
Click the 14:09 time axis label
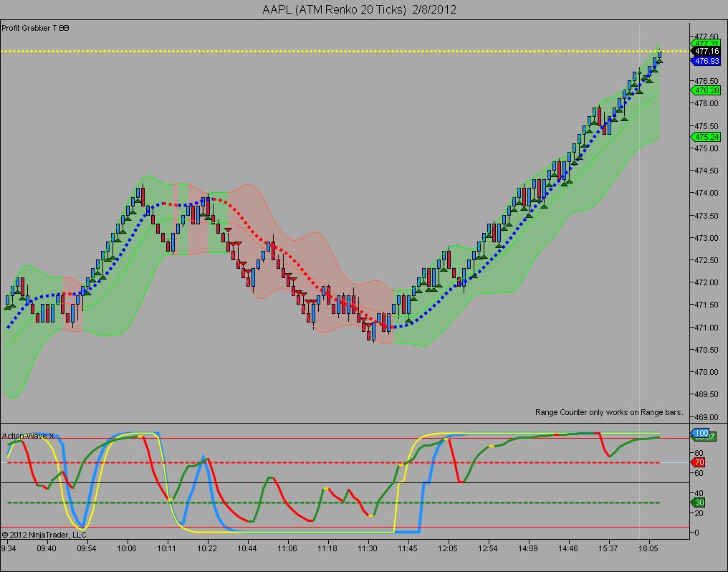click(x=528, y=549)
